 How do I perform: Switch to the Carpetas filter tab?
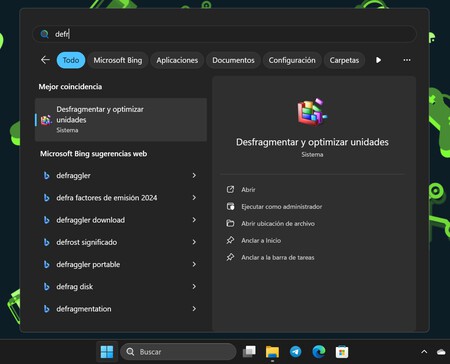(x=344, y=60)
